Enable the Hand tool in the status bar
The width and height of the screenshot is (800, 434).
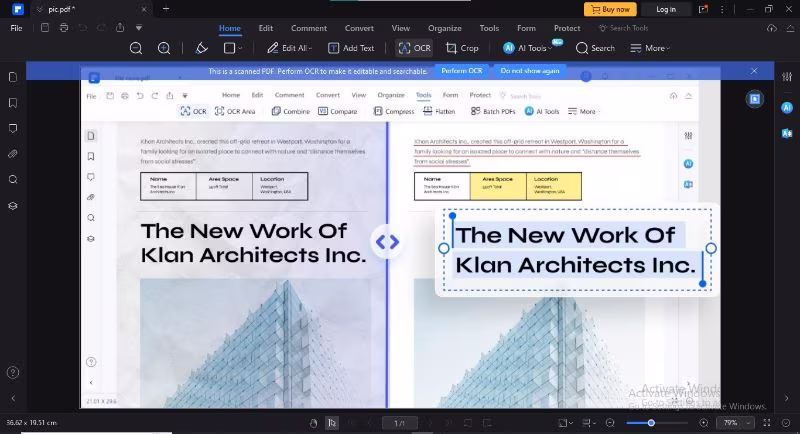[313, 423]
